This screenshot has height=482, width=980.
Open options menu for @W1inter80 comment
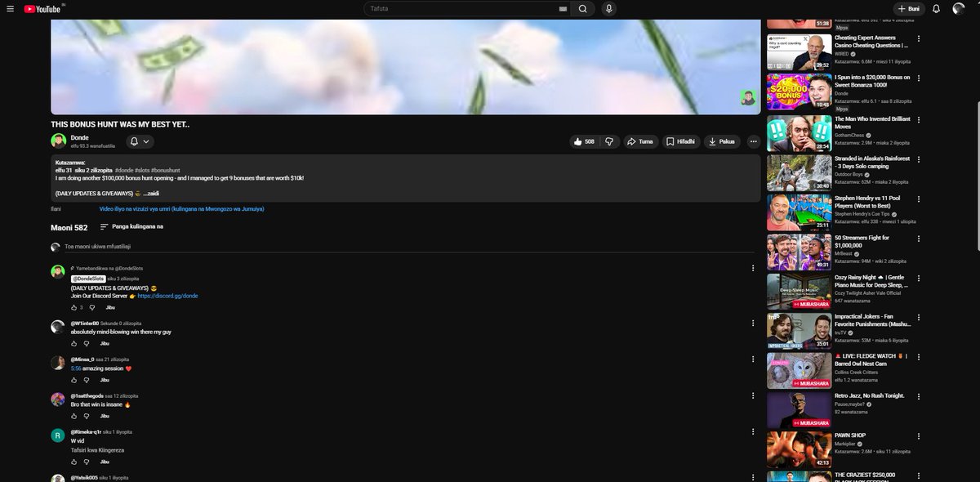coord(753,324)
